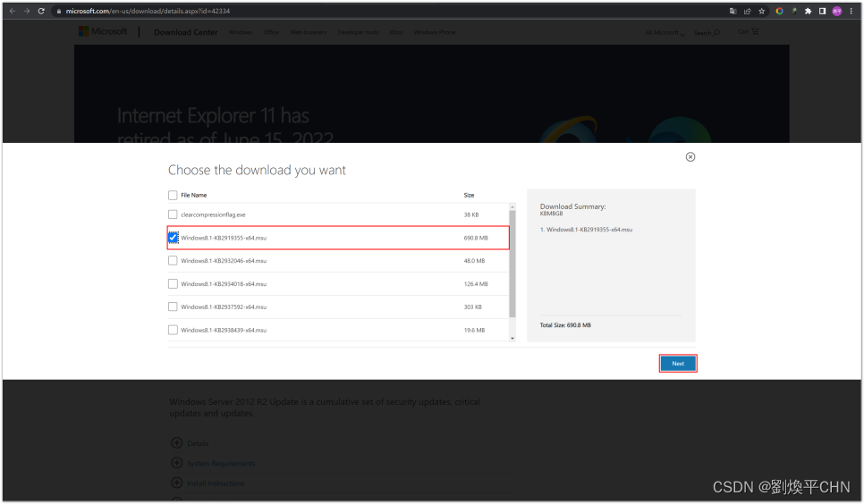Click the Next button
The image size is (864, 504).
pos(678,364)
